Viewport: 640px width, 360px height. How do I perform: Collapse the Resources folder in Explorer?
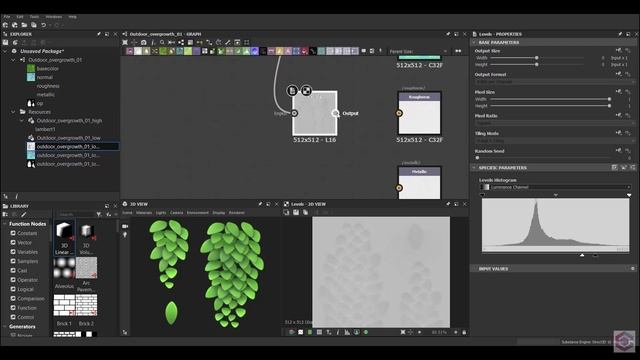pos(13,112)
